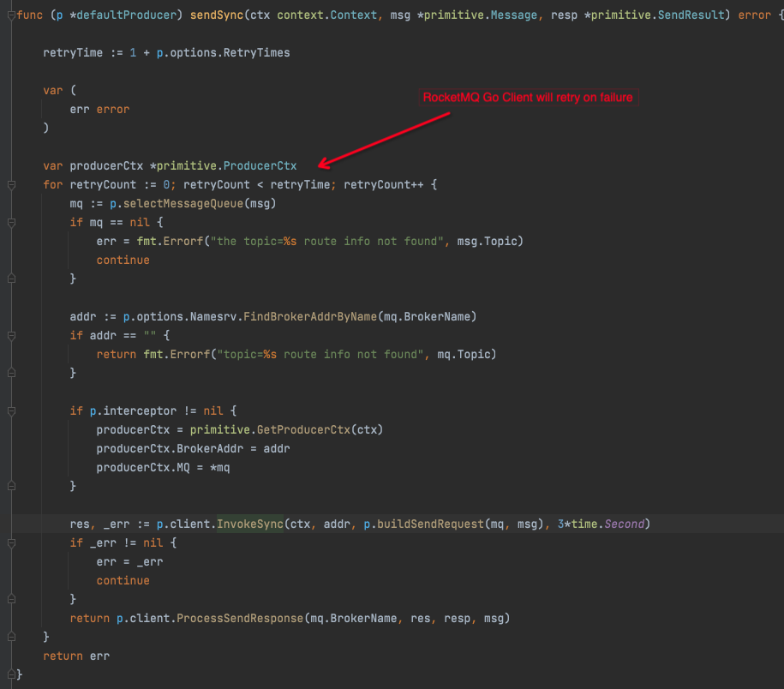Image resolution: width=784 pixels, height=689 pixels.
Task: Click retryCount++ in the for statement
Action: pos(384,185)
